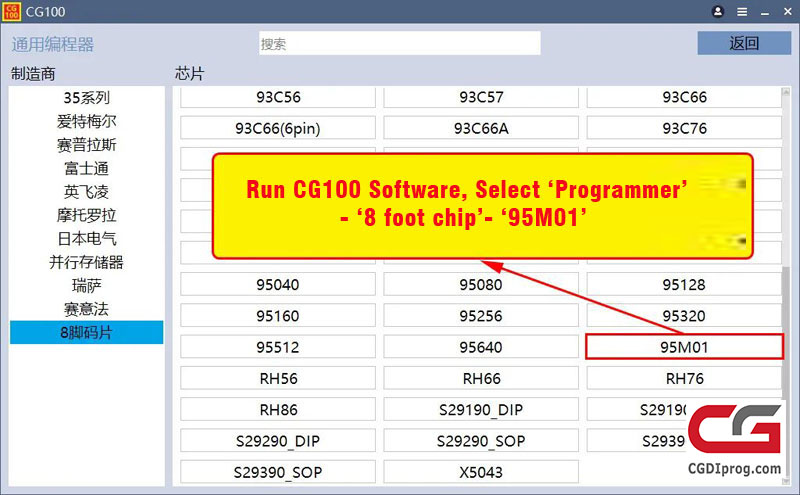Screen dimensions: 800x495
Task: Choose chip 93C76
Action: (x=684, y=128)
